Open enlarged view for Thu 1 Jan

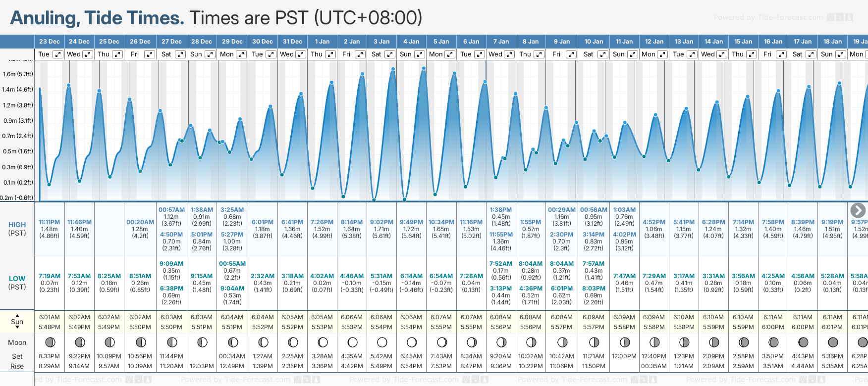[330, 54]
